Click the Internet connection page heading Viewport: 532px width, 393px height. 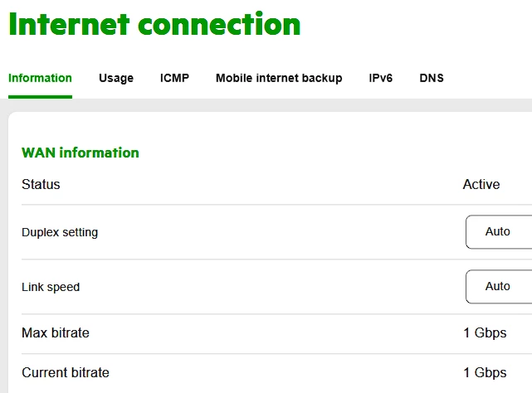point(154,24)
